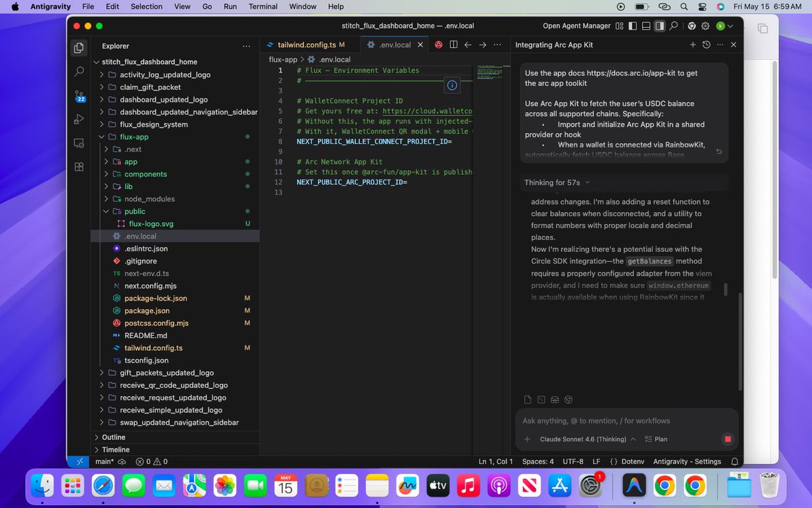Toggle the bottom panel visibility
Image resolution: width=812 pixels, height=508 pixels.
coord(646,26)
